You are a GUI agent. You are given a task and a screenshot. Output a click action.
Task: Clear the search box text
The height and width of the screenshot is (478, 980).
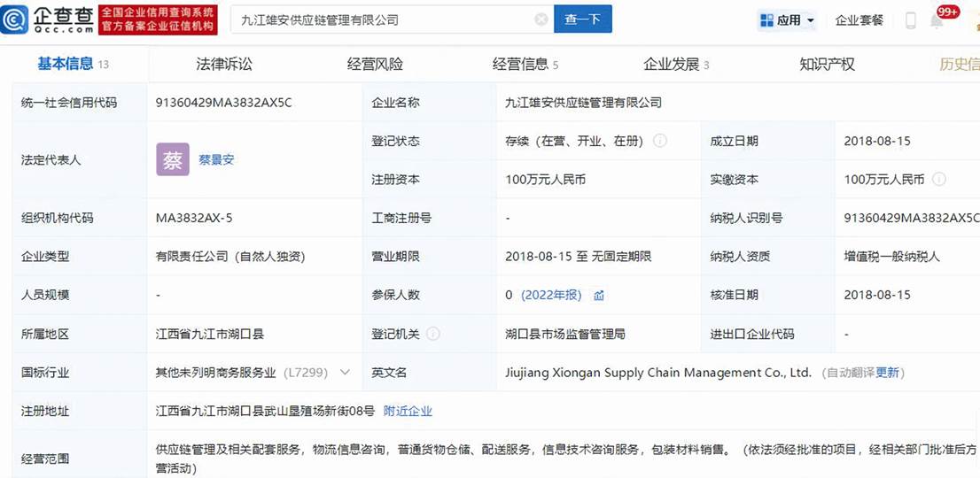point(541,19)
